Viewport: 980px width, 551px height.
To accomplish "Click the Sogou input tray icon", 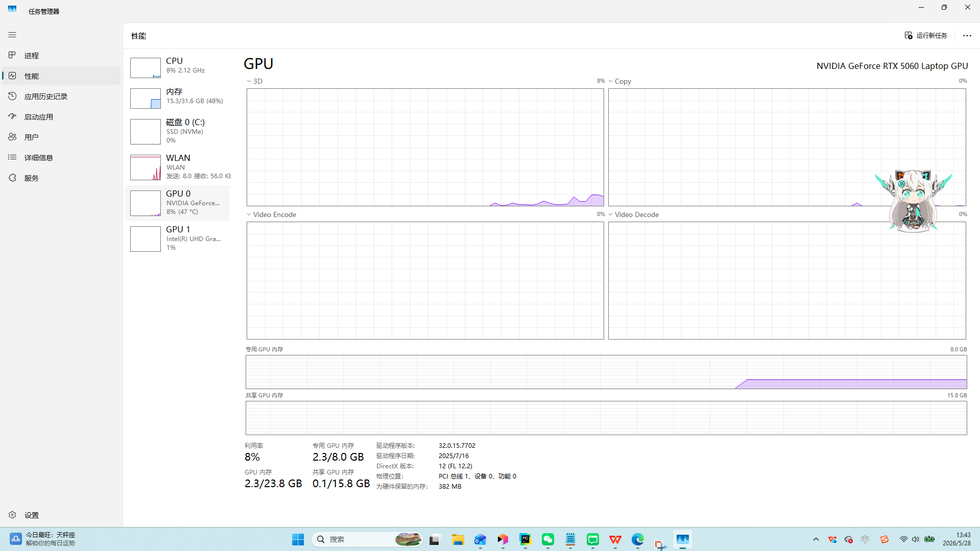I will point(885,539).
